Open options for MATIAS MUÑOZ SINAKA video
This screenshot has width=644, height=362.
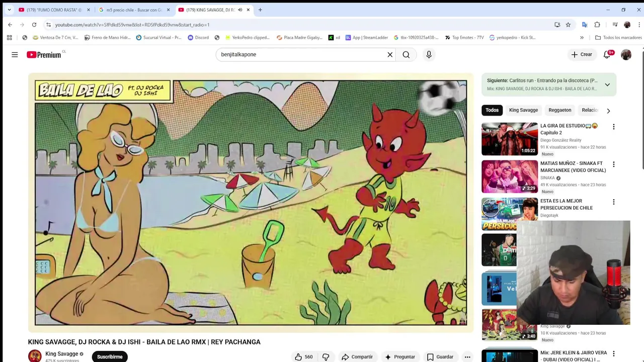613,164
